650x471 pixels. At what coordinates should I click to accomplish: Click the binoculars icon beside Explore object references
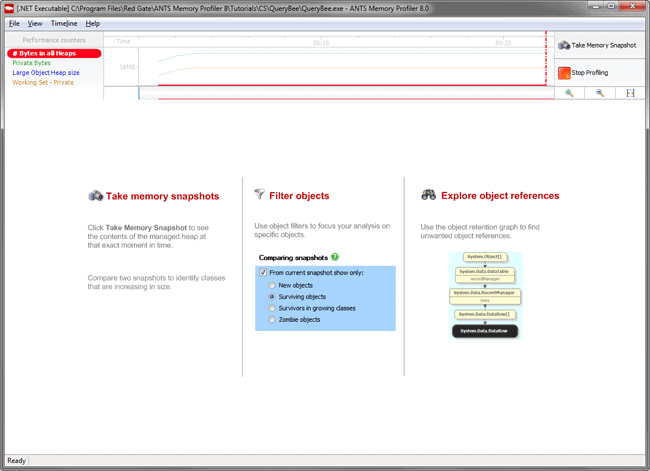coord(428,195)
